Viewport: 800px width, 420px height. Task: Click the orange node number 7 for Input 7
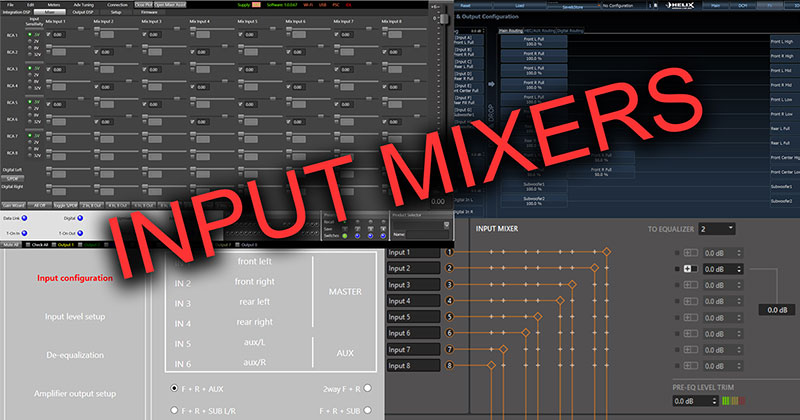[x=449, y=350]
